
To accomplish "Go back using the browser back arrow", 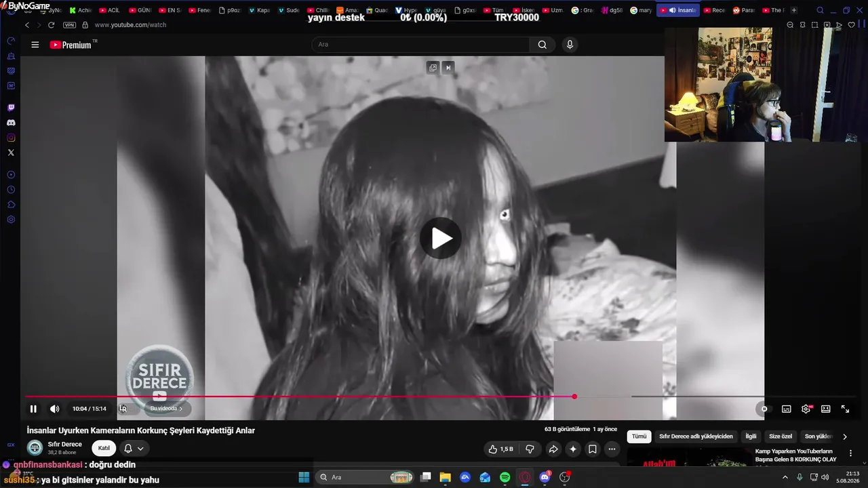I will (x=27, y=25).
